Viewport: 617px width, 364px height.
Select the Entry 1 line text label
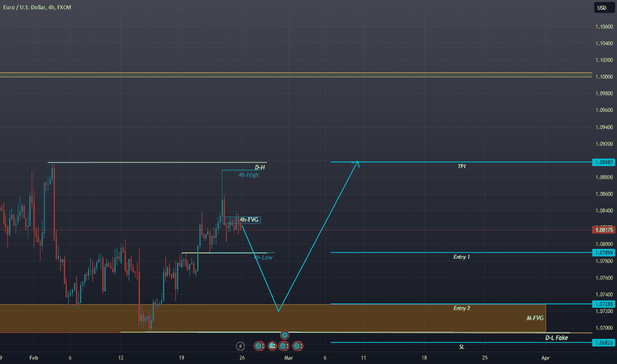[x=461, y=257]
